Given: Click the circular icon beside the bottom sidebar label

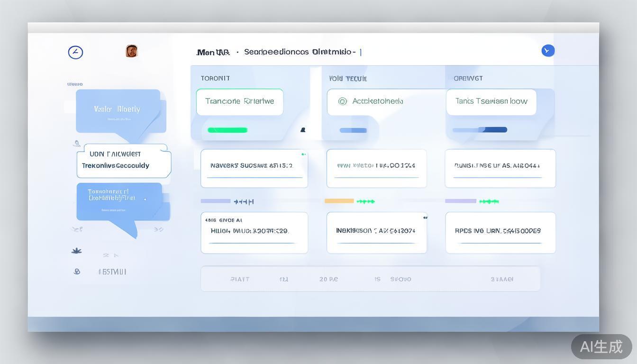Looking at the screenshot, I should click(x=77, y=272).
